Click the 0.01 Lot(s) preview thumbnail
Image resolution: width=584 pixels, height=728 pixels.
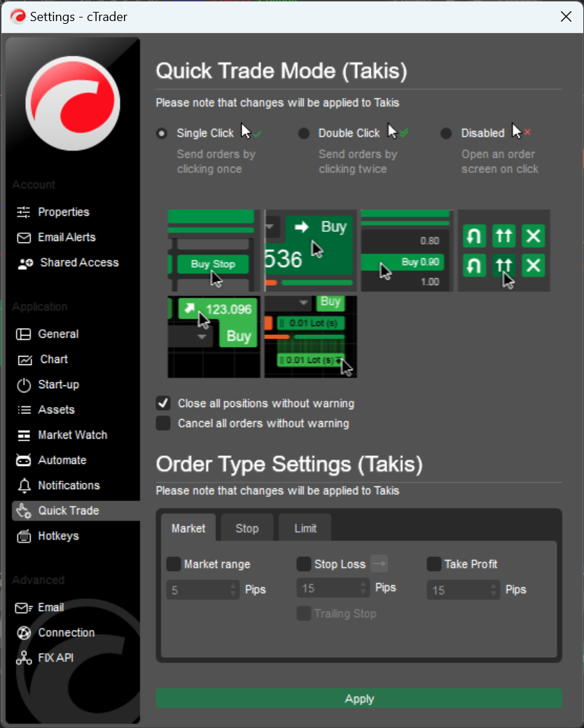click(x=311, y=337)
